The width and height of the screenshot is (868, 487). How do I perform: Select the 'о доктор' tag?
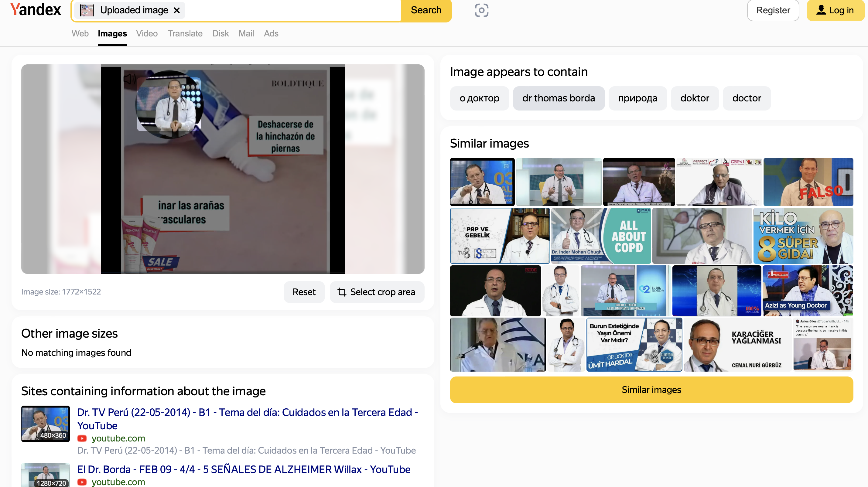tap(479, 98)
